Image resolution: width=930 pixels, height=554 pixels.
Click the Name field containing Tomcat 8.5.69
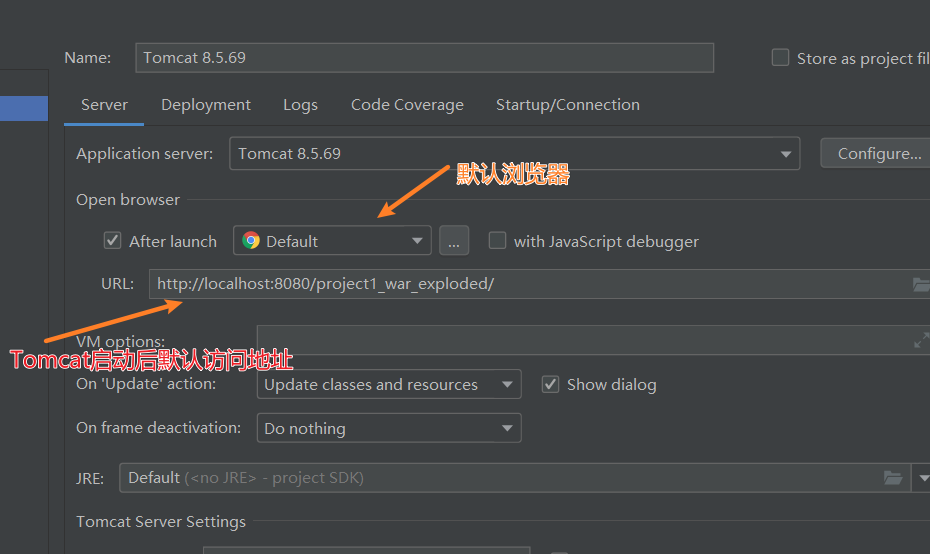424,58
